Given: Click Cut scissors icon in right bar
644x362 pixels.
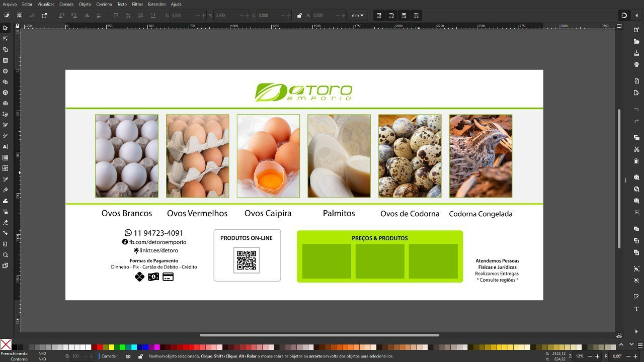Looking at the screenshot, I should coord(636,149).
